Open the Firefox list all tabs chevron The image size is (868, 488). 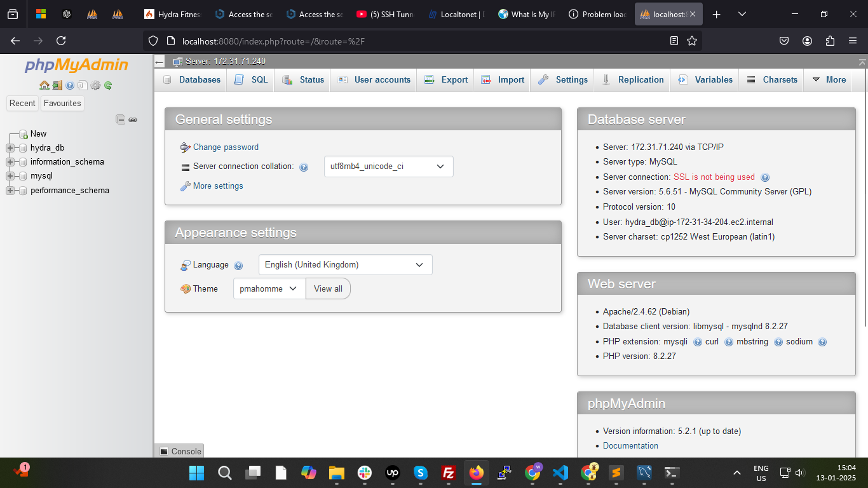click(x=742, y=14)
